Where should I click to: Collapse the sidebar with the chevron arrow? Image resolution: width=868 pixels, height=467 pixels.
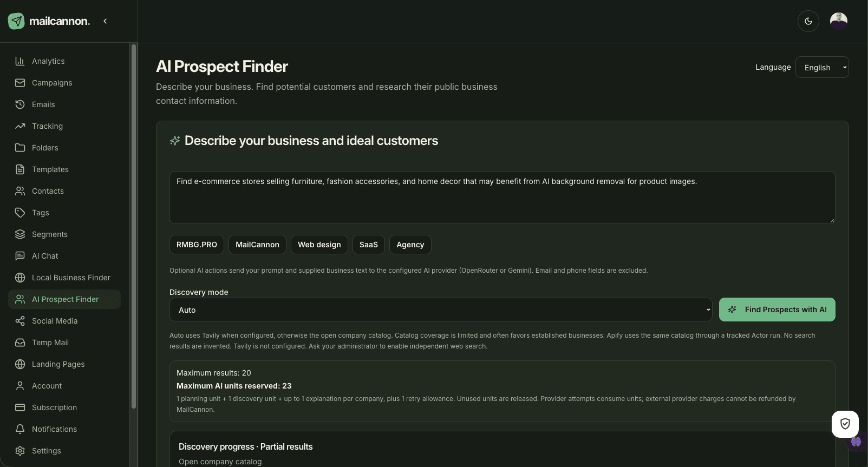(105, 21)
